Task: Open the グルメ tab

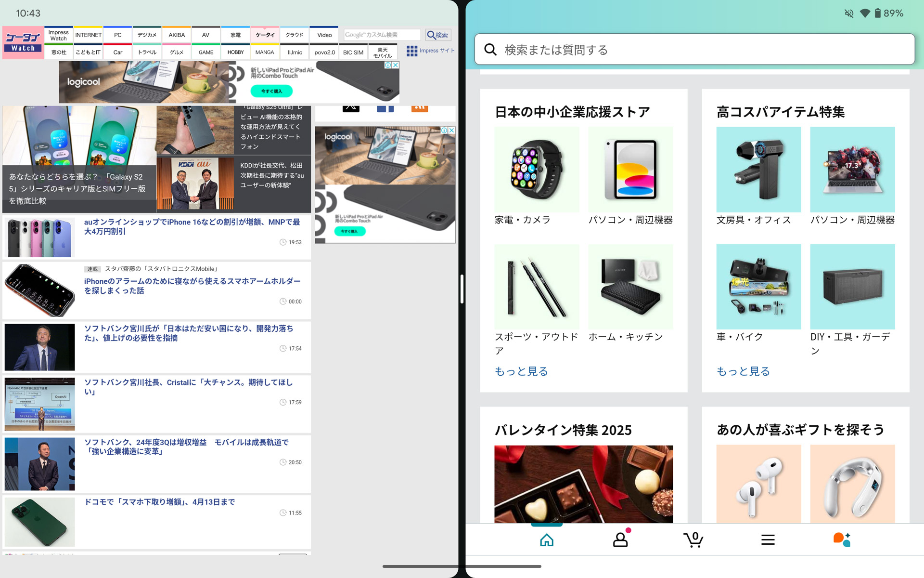Action: click(x=177, y=52)
